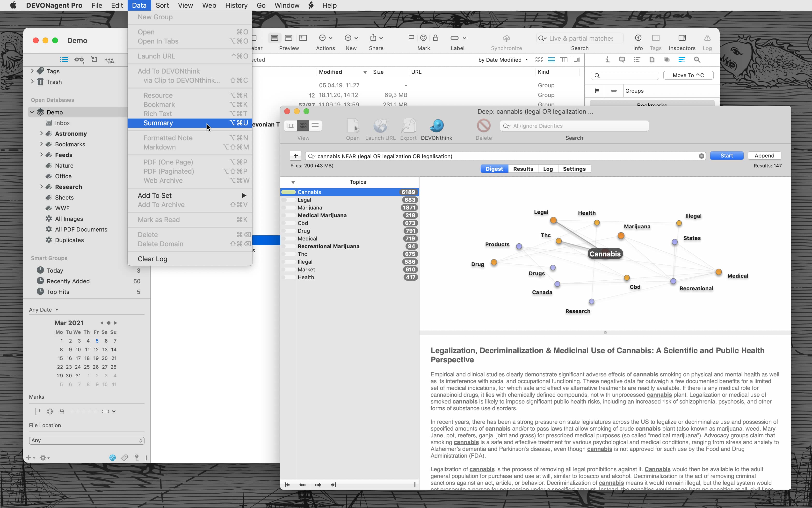Click the Append button
Image resolution: width=812 pixels, height=508 pixels.
pyautogui.click(x=764, y=156)
